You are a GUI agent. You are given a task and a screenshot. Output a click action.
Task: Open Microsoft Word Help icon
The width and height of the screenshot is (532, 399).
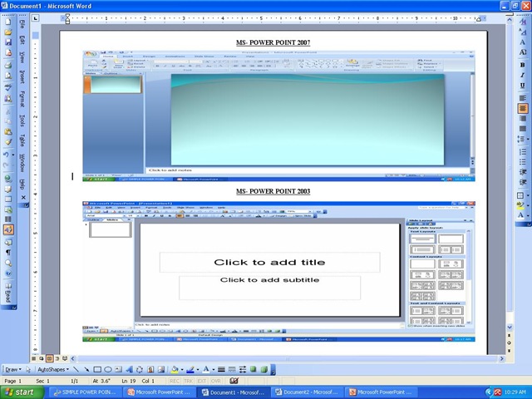coord(7,273)
